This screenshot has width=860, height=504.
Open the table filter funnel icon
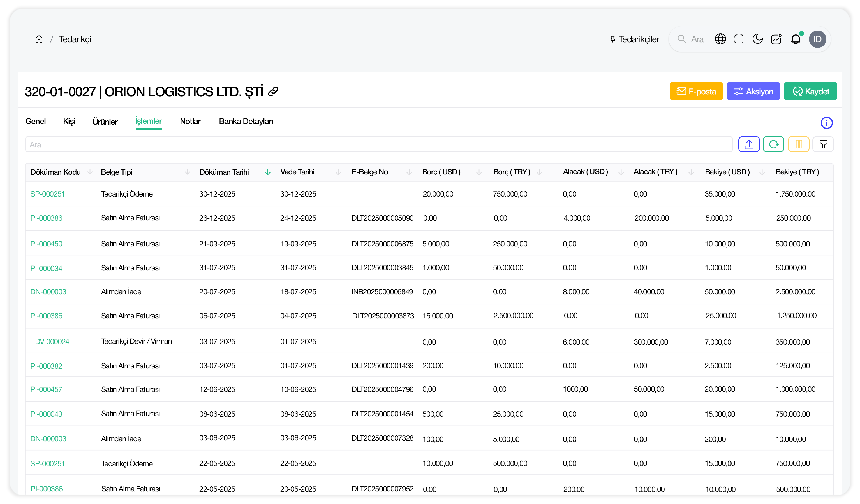pos(823,144)
